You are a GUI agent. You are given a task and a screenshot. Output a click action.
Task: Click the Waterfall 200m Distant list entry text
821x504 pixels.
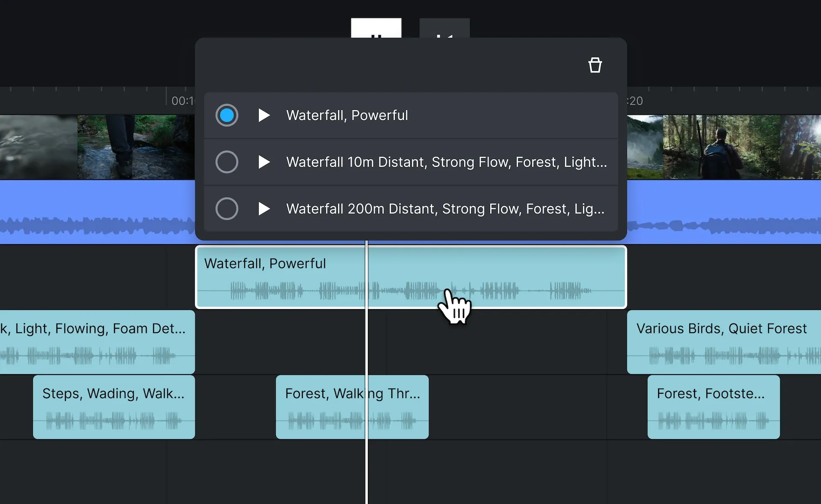445,209
